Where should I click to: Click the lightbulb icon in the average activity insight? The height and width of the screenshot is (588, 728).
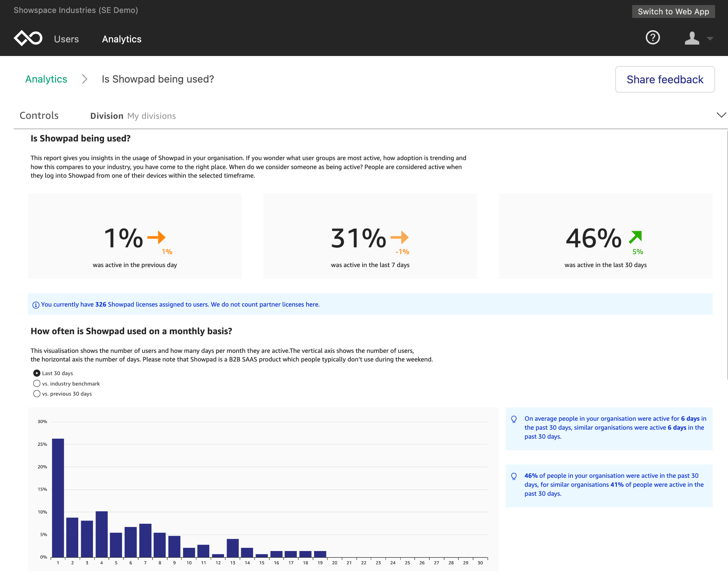[x=514, y=418]
